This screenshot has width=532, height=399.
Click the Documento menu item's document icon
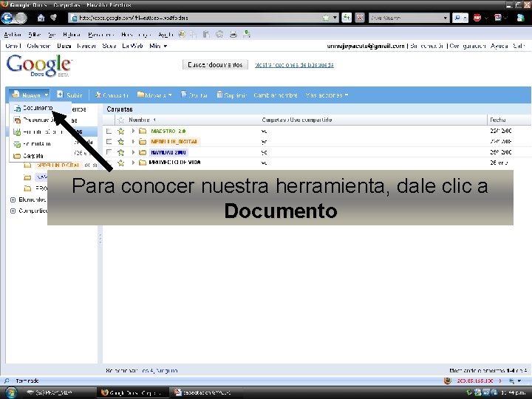pyautogui.click(x=17, y=108)
